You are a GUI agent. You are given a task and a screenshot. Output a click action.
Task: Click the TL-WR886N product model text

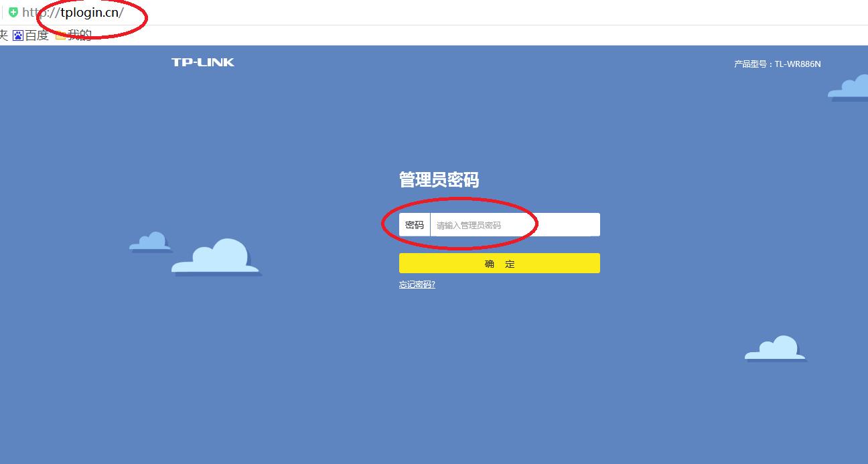(798, 64)
